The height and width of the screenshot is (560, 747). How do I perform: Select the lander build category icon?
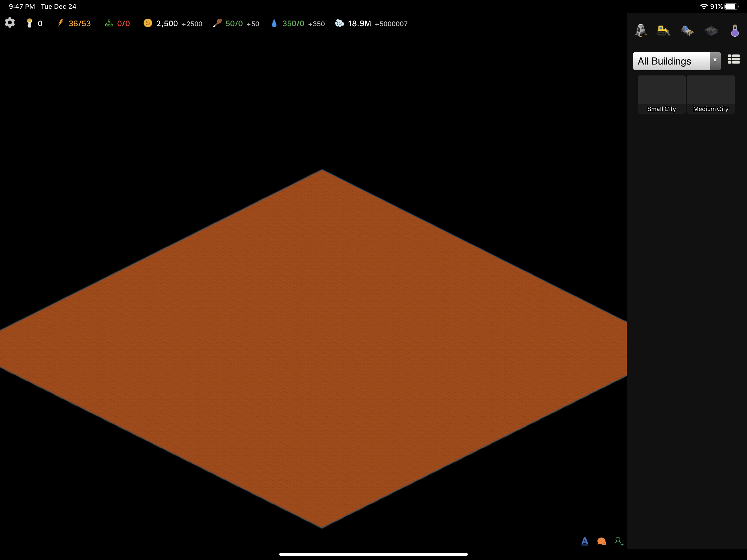(641, 31)
